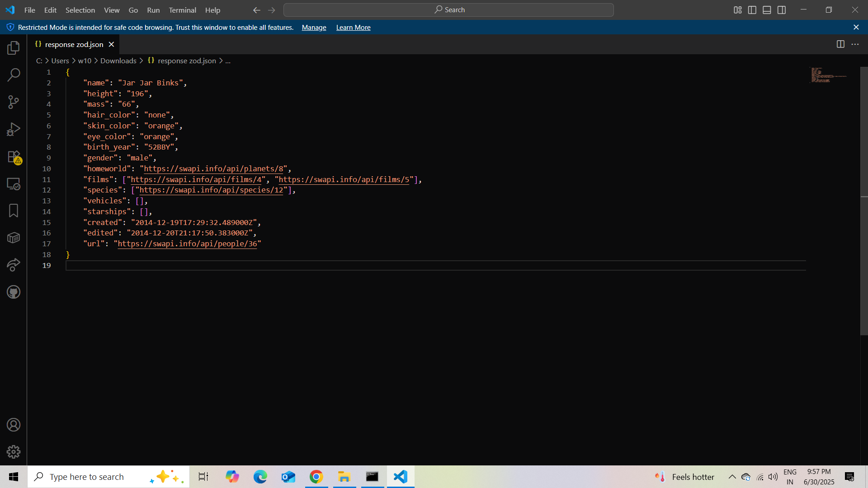Viewport: 868px width, 488px height.
Task: Select the response zod.json editor tab
Action: click(74, 44)
